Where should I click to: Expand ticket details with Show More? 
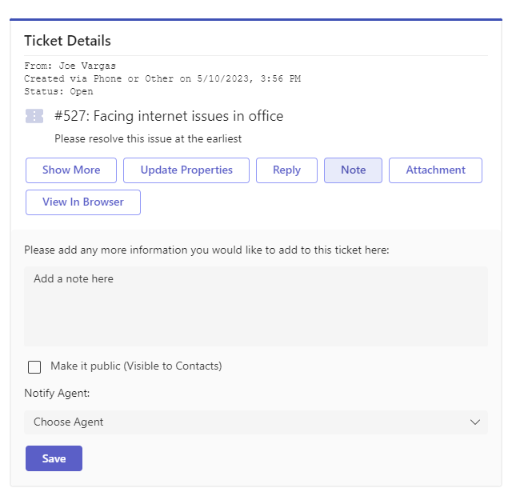coord(71,170)
